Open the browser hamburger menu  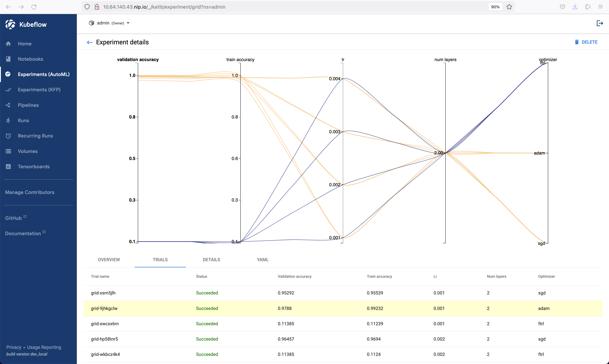(x=600, y=7)
